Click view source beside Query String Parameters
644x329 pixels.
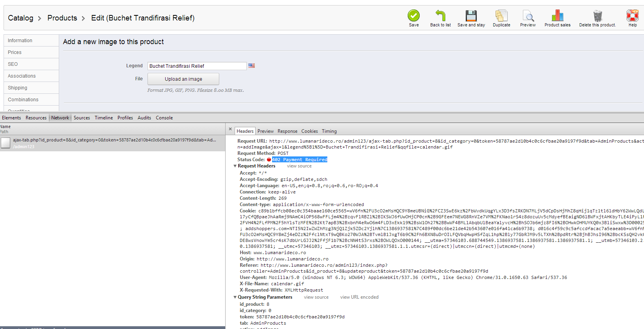tap(316, 297)
